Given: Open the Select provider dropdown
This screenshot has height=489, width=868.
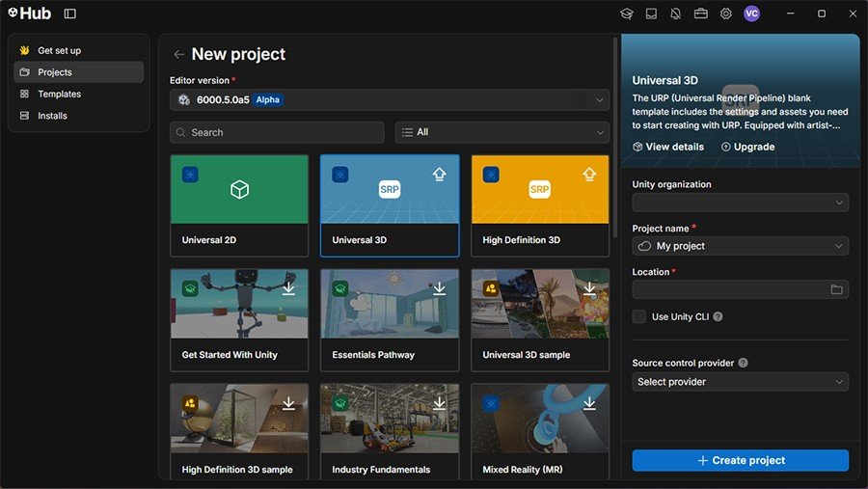Looking at the screenshot, I should [740, 382].
